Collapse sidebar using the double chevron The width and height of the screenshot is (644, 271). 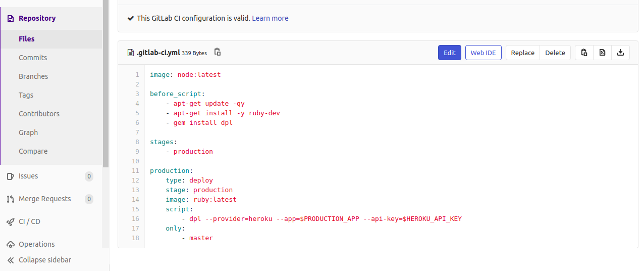coord(10,260)
